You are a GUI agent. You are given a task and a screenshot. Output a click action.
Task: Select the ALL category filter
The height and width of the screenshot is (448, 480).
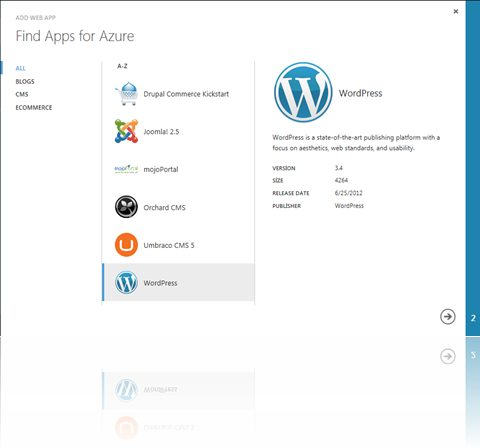(x=20, y=68)
